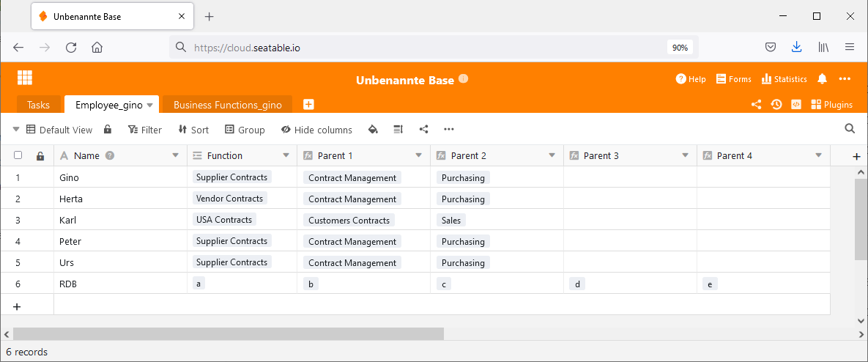Open the Statistics panel

784,79
